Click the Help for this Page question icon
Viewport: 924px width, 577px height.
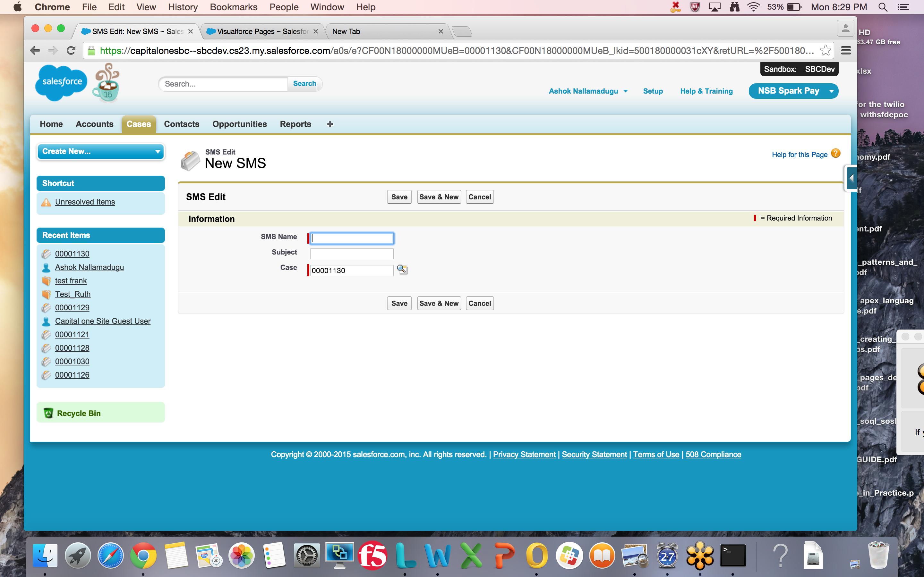coord(835,154)
